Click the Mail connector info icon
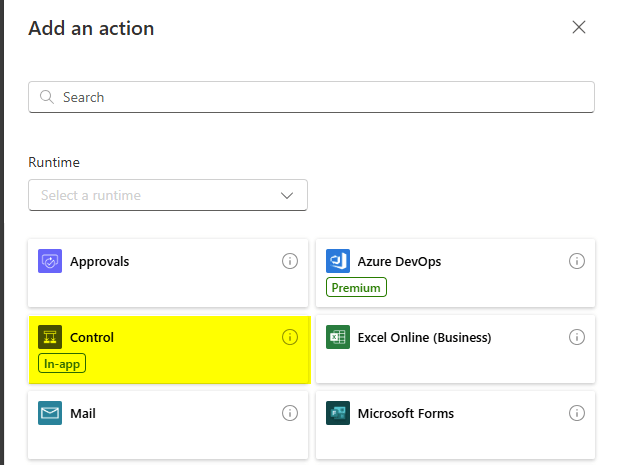This screenshot has height=465, width=619. coord(290,413)
